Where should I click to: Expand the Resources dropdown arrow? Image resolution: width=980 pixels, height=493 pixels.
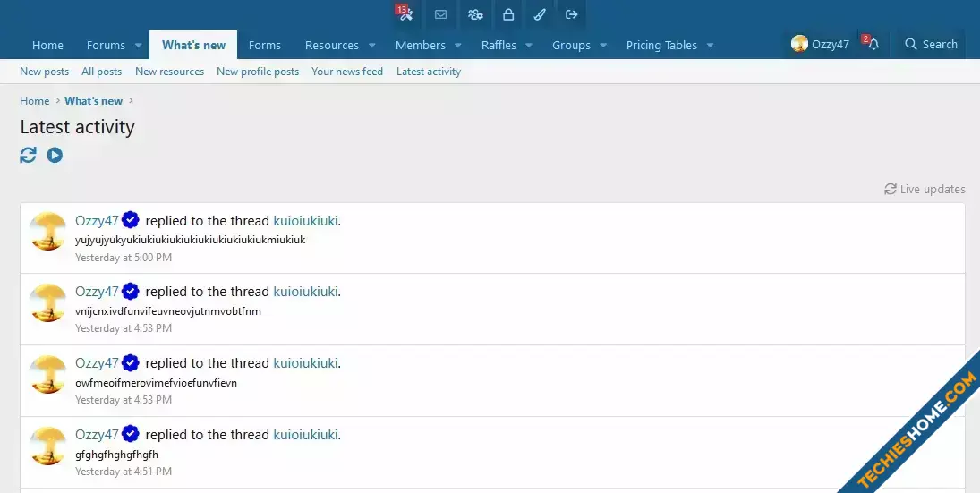pos(372,46)
